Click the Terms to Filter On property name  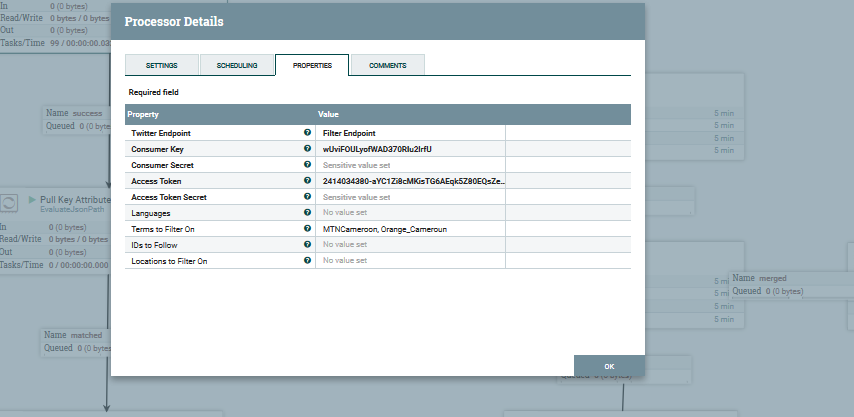tap(163, 229)
